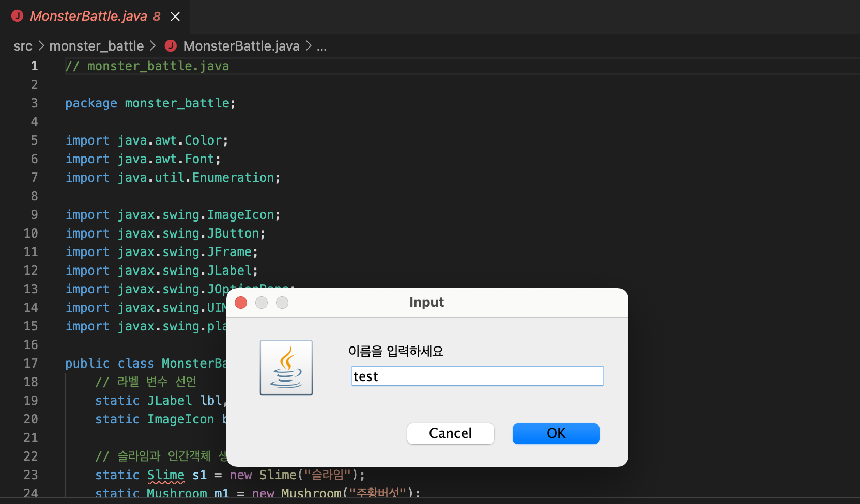Place cursor on package monster_battle line
This screenshot has height=504, width=860.
pyautogui.click(x=150, y=103)
